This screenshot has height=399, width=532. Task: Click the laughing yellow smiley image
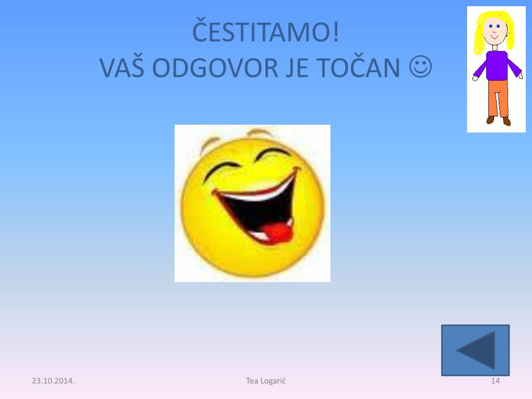252,203
